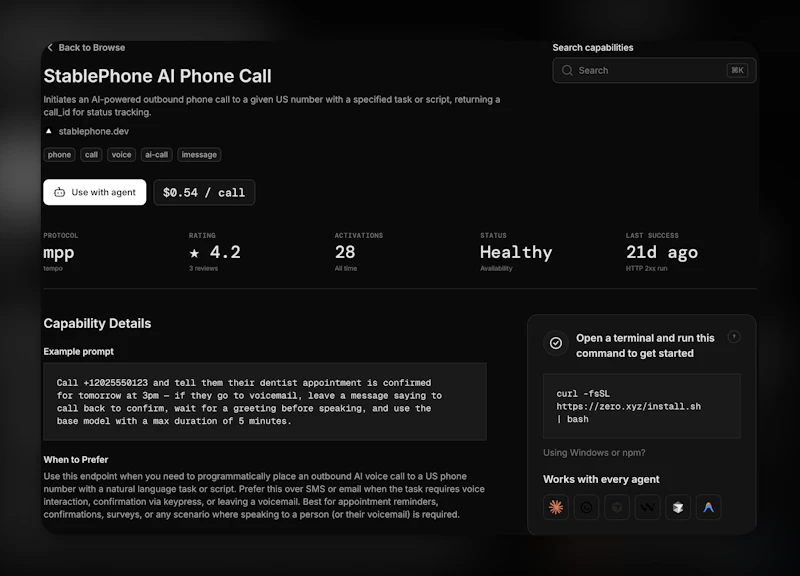Click the example prompt code block
The width and height of the screenshot is (800, 576).
click(x=265, y=402)
